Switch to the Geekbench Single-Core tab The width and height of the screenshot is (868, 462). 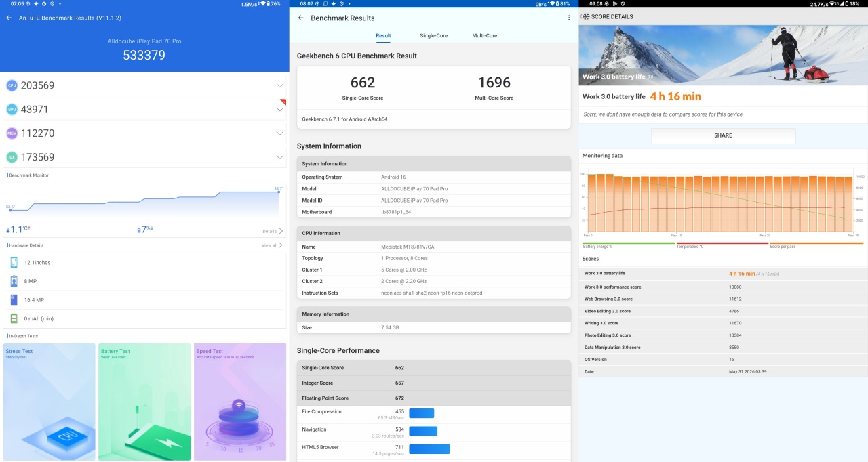433,35
